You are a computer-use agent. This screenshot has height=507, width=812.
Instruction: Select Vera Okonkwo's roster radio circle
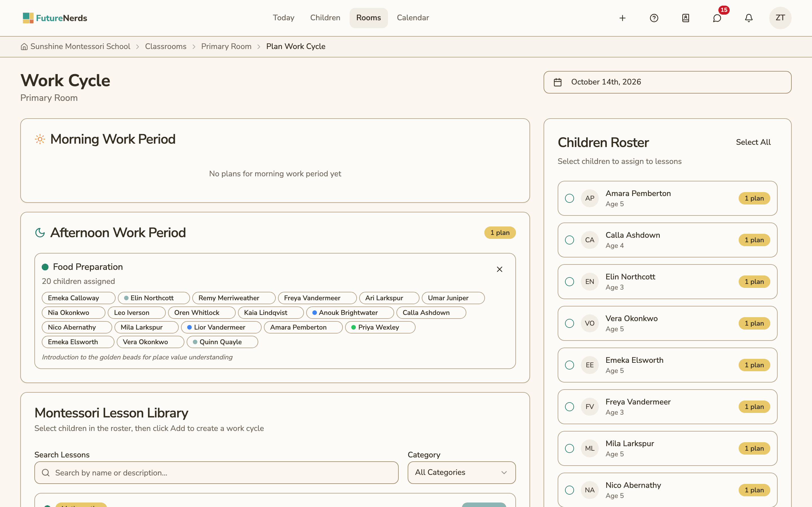[570, 323]
